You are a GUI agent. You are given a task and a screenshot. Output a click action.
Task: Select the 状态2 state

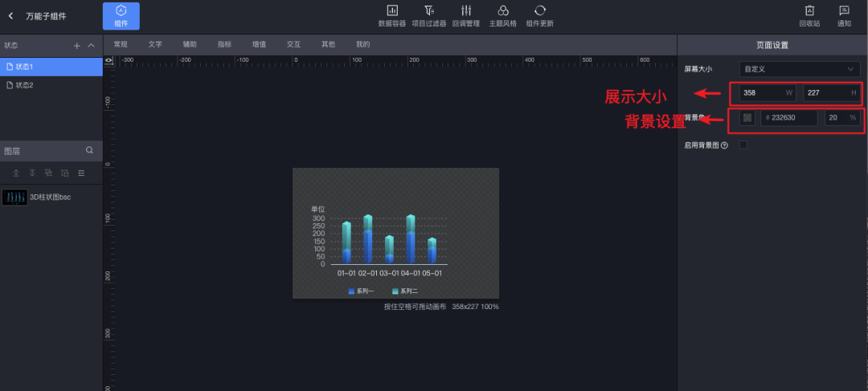pos(51,85)
